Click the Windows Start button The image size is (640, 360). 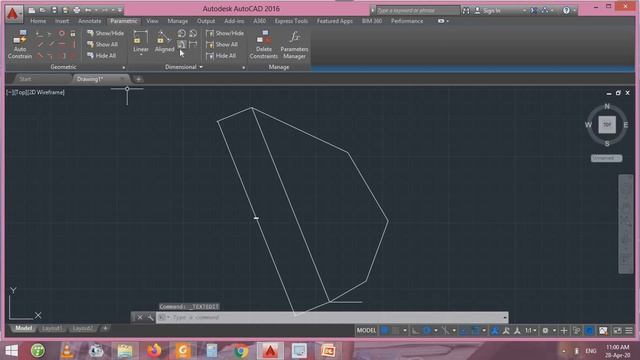(x=11, y=351)
